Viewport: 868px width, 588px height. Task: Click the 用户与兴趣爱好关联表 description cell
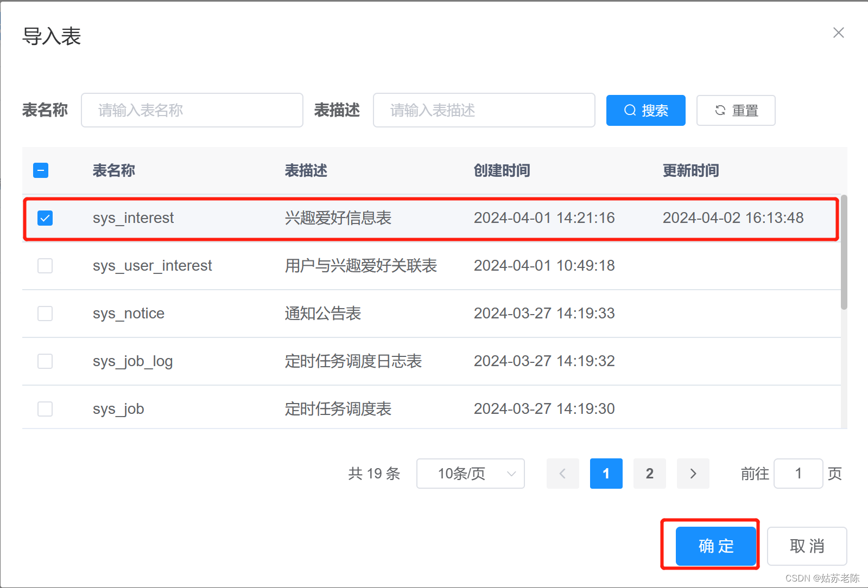[361, 266]
